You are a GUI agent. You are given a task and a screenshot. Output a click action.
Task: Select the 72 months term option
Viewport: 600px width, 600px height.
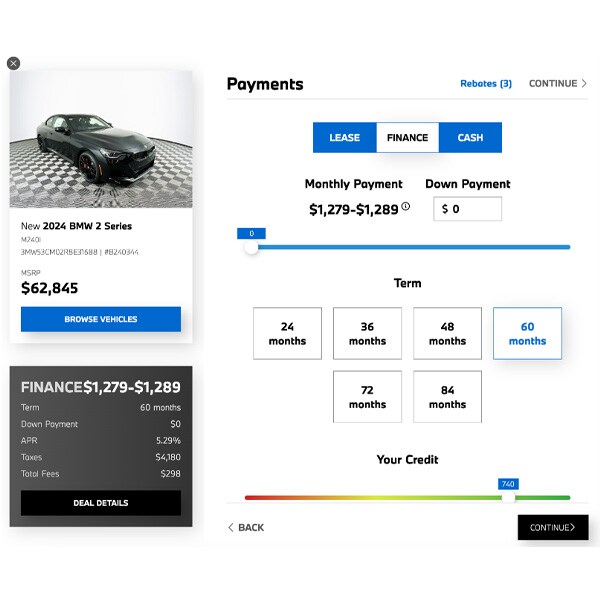[x=367, y=397]
